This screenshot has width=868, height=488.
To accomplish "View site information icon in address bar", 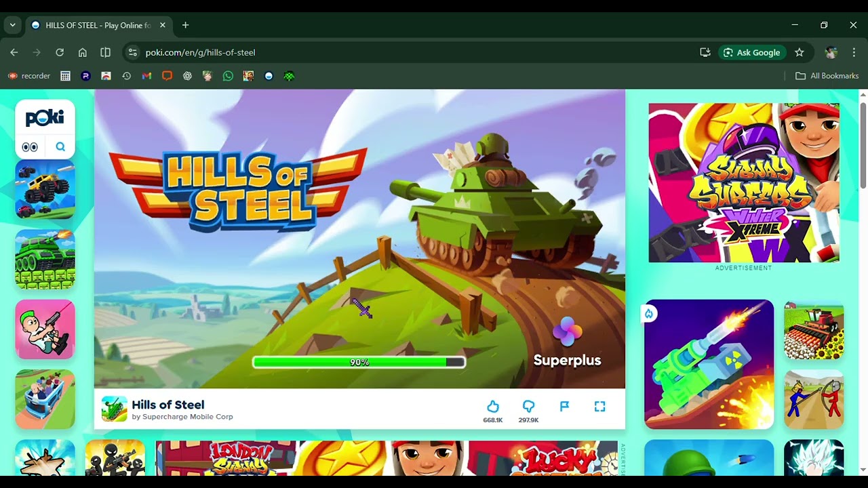I will (133, 52).
